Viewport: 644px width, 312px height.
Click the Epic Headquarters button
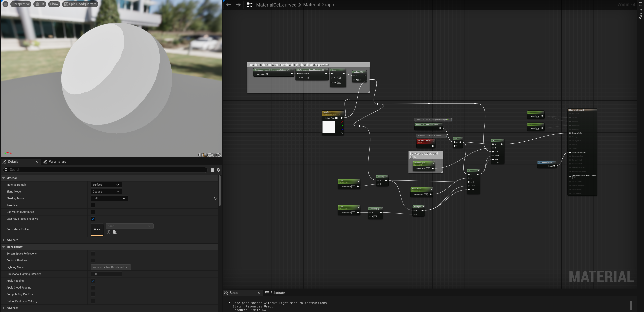point(80,4)
